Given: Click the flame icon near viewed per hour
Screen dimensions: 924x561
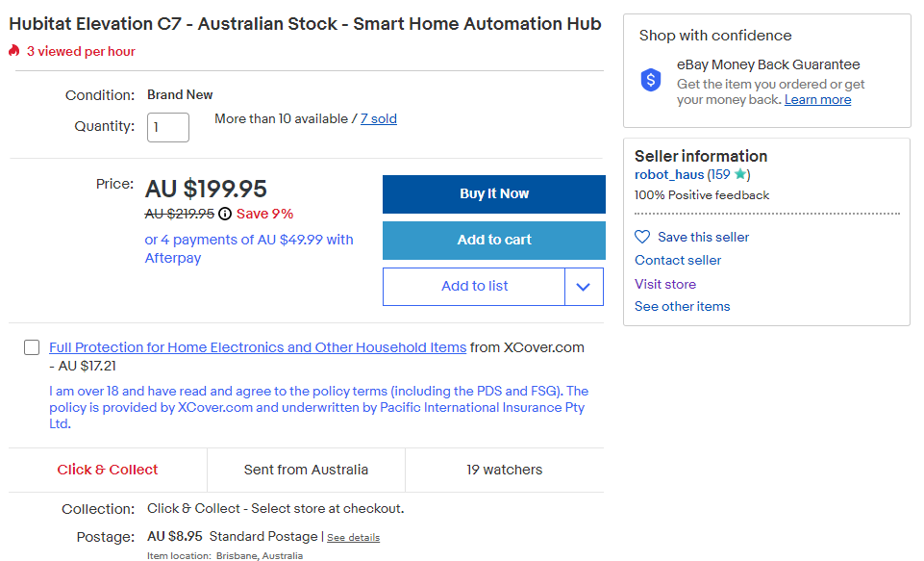Looking at the screenshot, I should 14,51.
